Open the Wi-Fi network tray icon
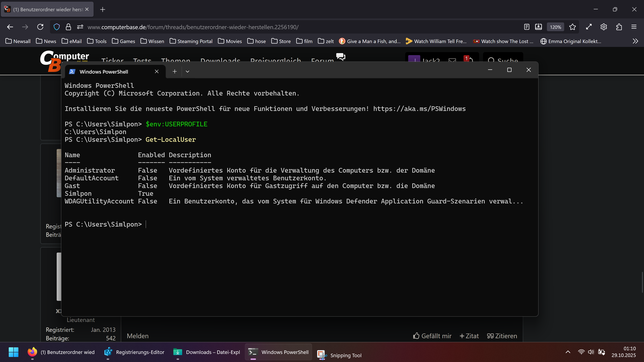The width and height of the screenshot is (644, 362). 581,352
